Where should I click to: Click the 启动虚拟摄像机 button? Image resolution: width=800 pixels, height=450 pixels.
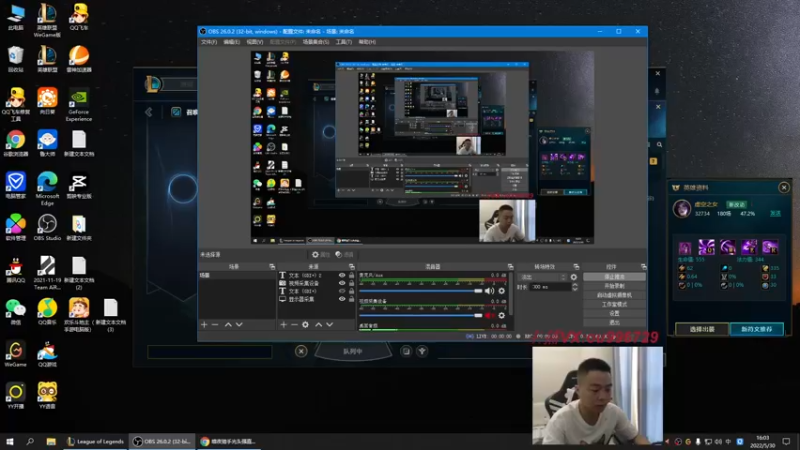(614, 295)
